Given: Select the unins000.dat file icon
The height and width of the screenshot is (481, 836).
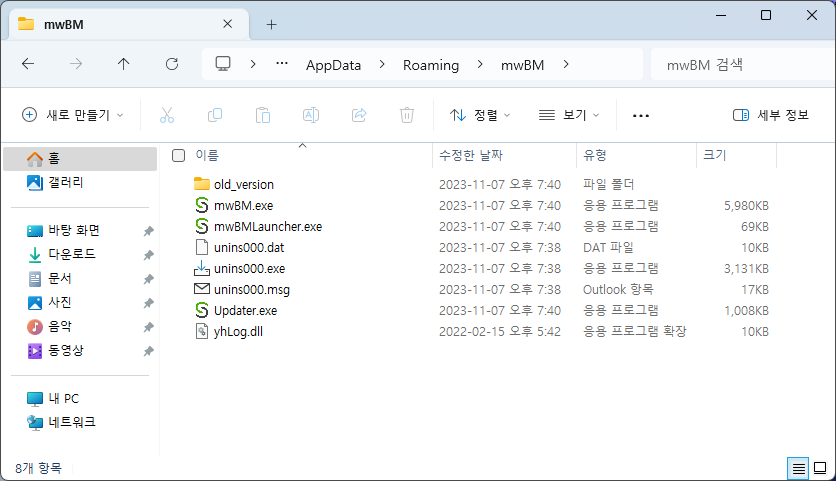Looking at the screenshot, I should coord(202,247).
